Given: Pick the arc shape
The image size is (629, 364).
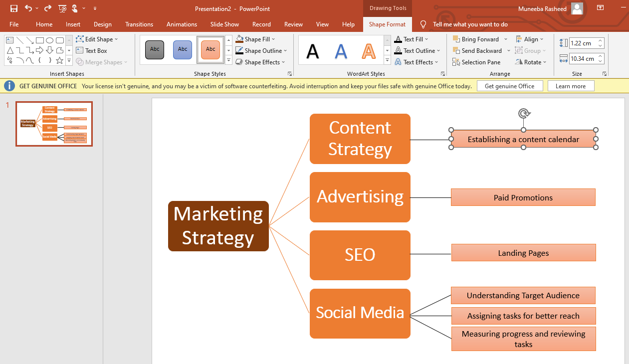Looking at the screenshot, I should [20, 60].
